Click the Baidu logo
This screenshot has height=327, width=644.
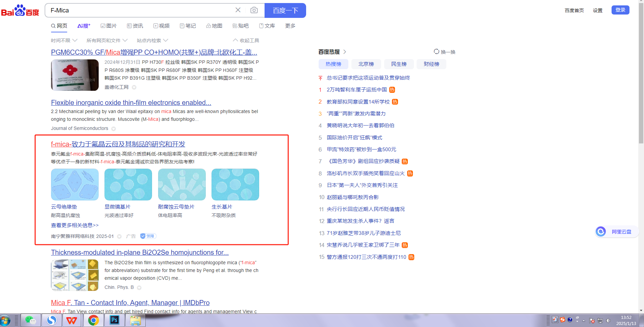pyautogui.click(x=20, y=10)
